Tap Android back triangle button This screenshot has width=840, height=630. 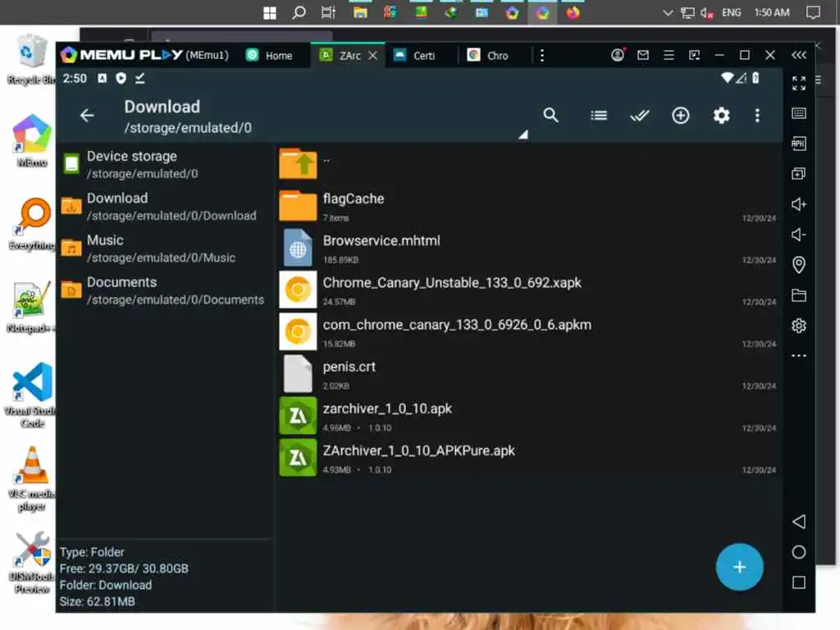pyautogui.click(x=798, y=522)
